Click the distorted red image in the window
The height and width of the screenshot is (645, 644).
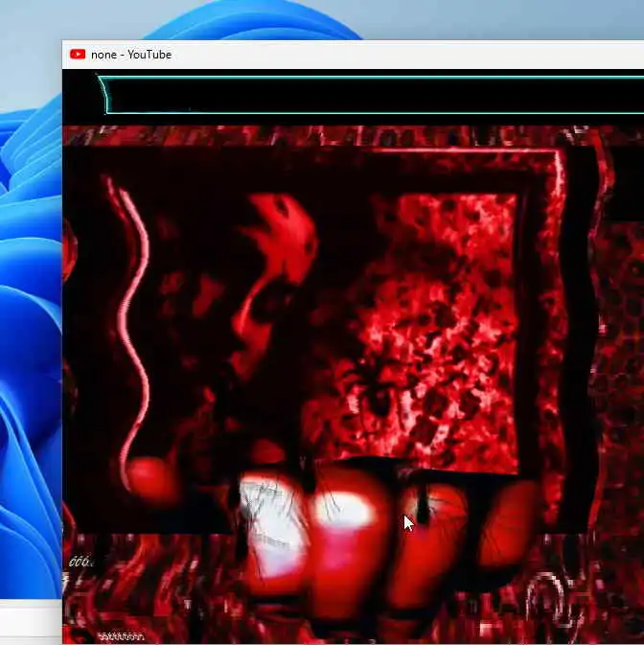point(354,384)
